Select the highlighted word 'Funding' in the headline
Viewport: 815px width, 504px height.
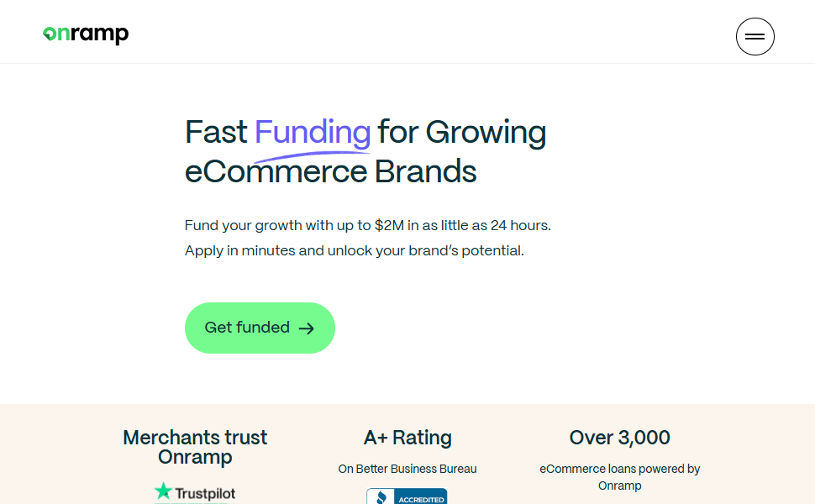(x=312, y=132)
